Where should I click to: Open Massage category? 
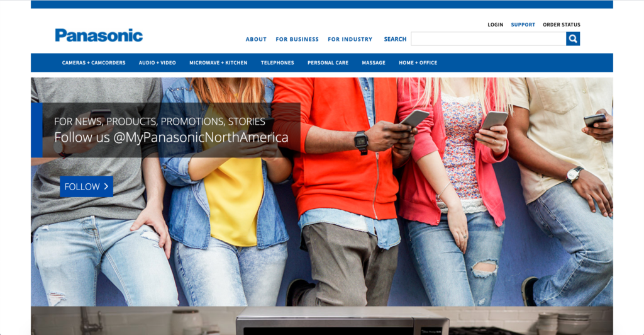point(374,63)
